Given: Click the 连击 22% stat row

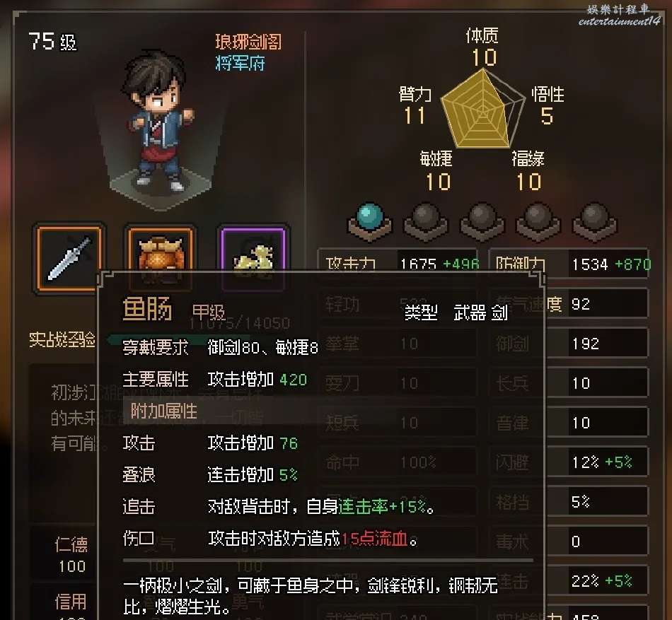Looking at the screenshot, I should [570, 580].
